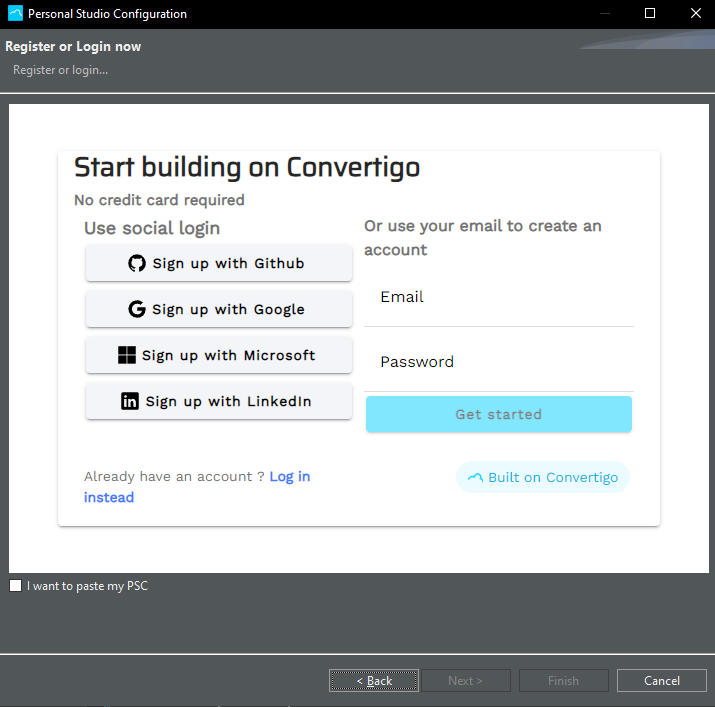The image size is (715, 707).
Task: Enable the 'I want to paste my PSC' checkbox
Action: 15,586
